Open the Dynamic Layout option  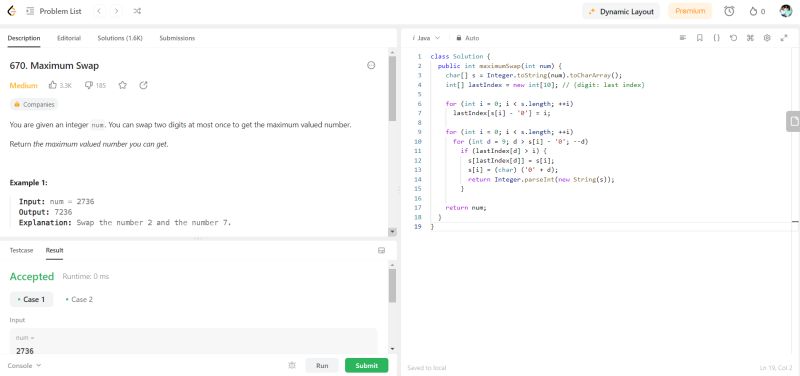(x=621, y=11)
